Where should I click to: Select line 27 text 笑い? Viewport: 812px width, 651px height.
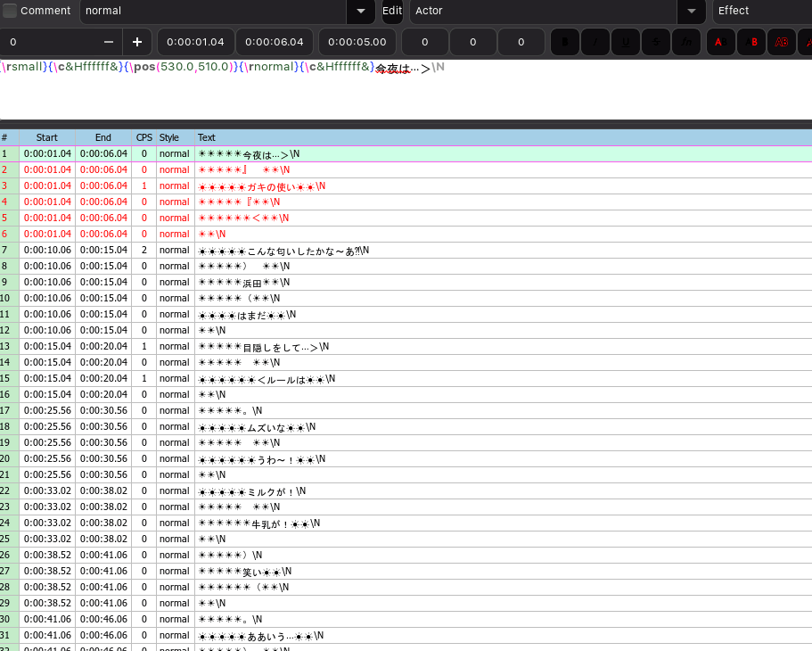tap(252, 573)
